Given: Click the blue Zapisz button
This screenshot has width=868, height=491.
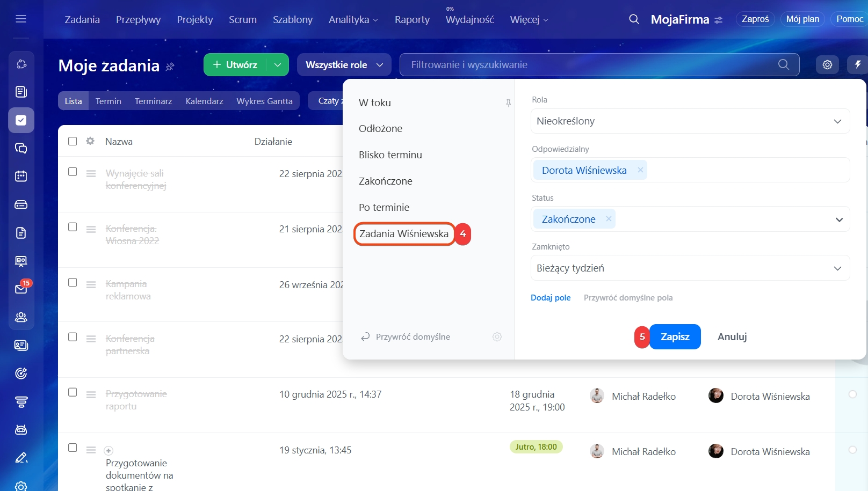Looking at the screenshot, I should point(675,337).
